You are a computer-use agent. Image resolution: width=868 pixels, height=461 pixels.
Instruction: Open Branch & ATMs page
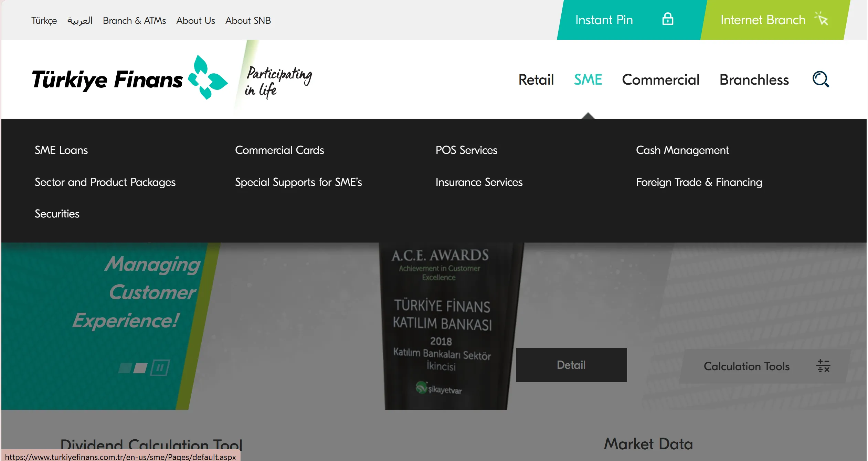coord(134,21)
